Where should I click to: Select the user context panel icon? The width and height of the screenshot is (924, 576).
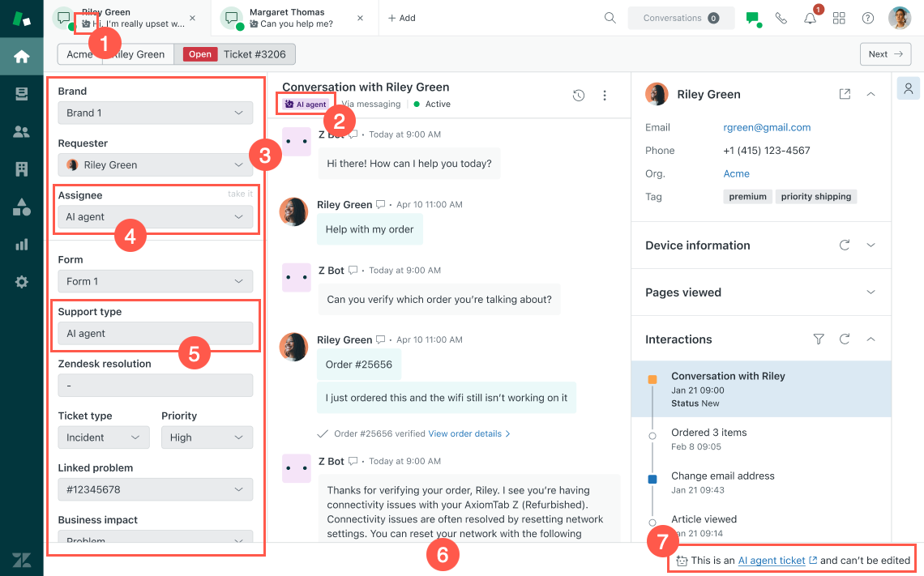908,88
